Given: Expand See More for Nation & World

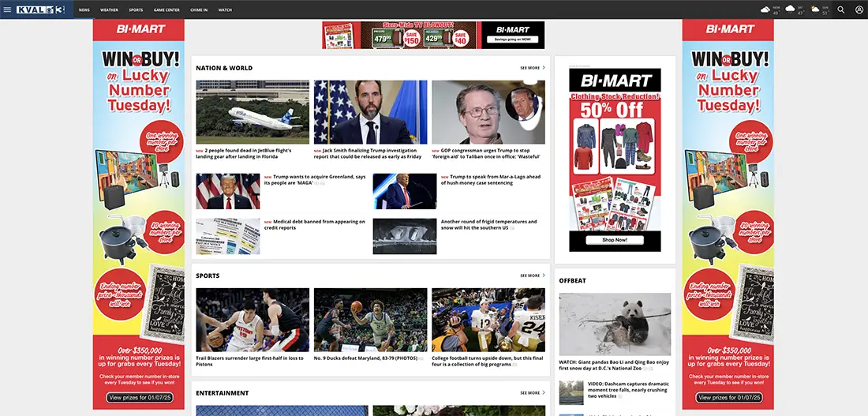Looking at the screenshot, I should pos(533,68).
